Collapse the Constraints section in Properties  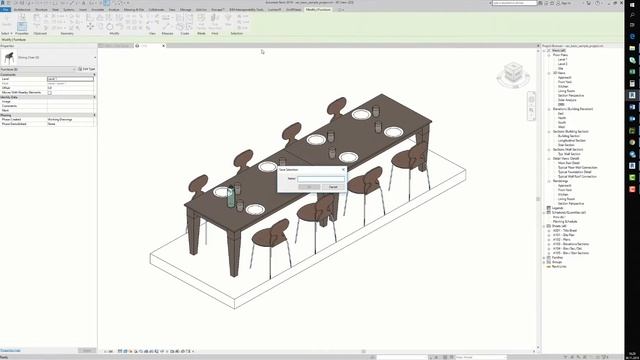(94, 75)
